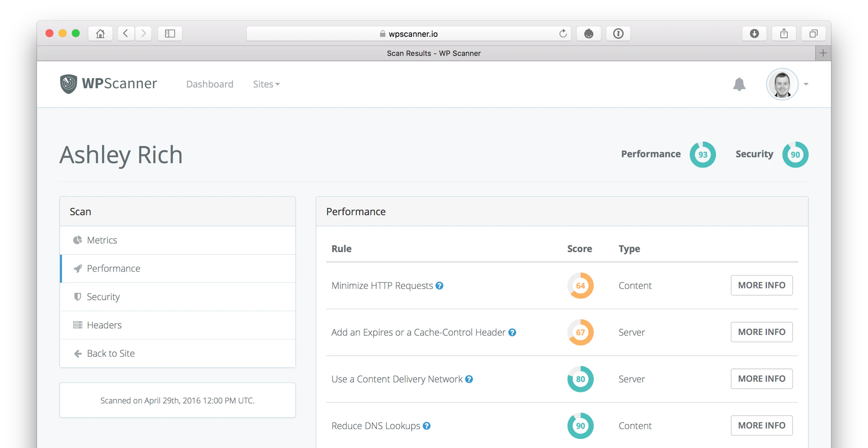Go to Back to Site link
Viewport: 868px width, 448px height.
[x=110, y=353]
